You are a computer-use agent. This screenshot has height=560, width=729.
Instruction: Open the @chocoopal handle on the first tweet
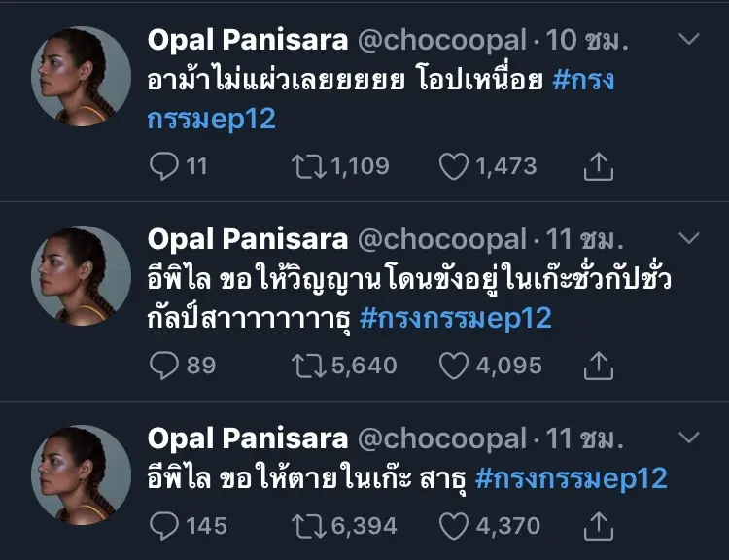coord(440,40)
